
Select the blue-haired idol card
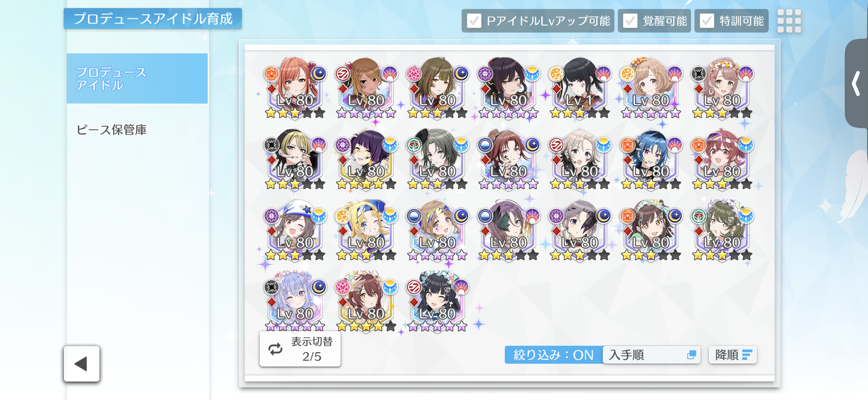(651, 160)
